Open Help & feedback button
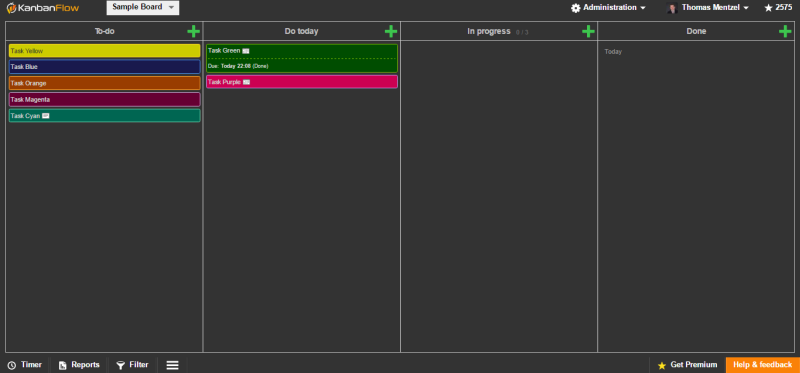 pos(763,365)
